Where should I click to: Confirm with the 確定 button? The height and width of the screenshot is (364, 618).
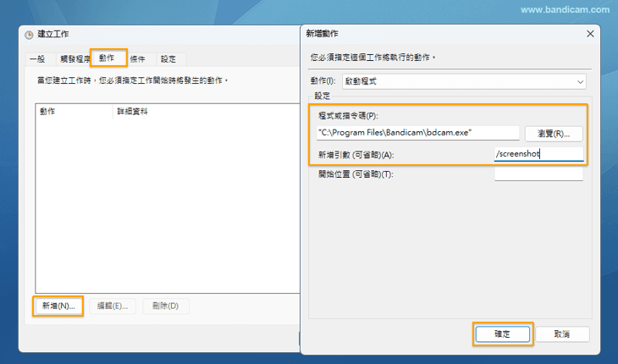(x=502, y=334)
